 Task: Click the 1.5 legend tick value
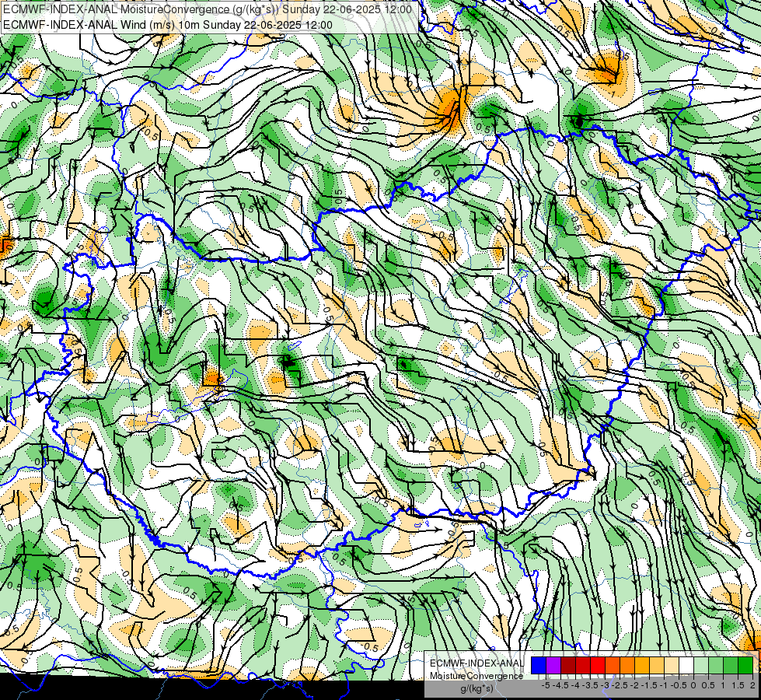(738, 685)
